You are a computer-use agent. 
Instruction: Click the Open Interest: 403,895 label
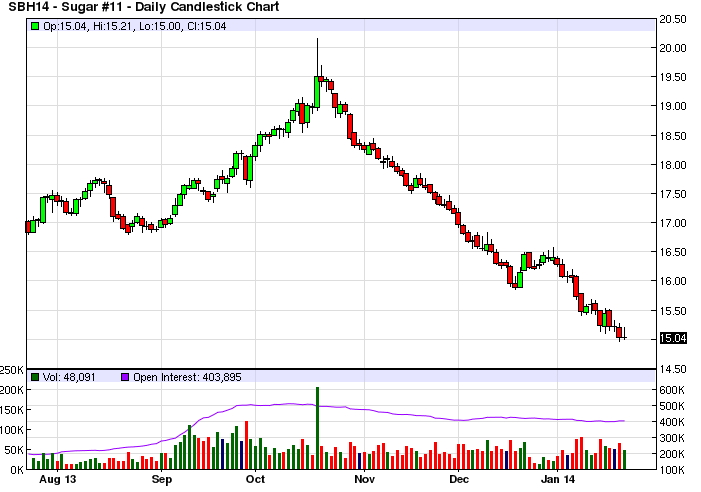[187, 377]
